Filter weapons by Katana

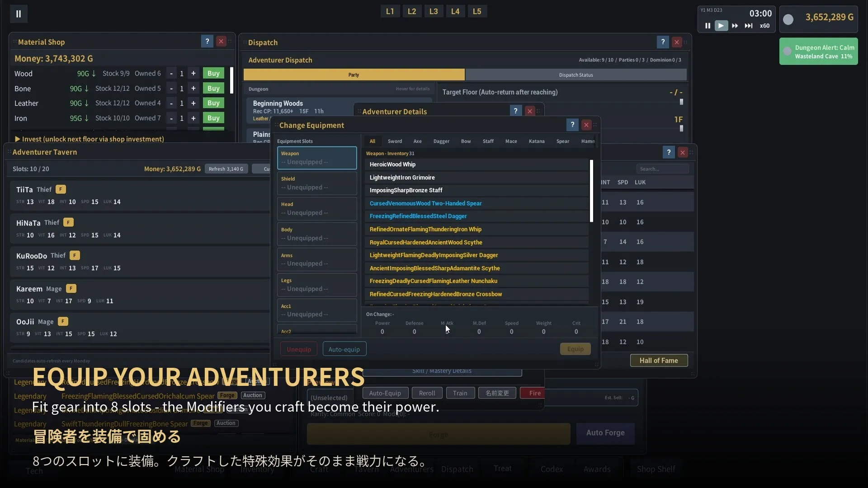point(537,141)
